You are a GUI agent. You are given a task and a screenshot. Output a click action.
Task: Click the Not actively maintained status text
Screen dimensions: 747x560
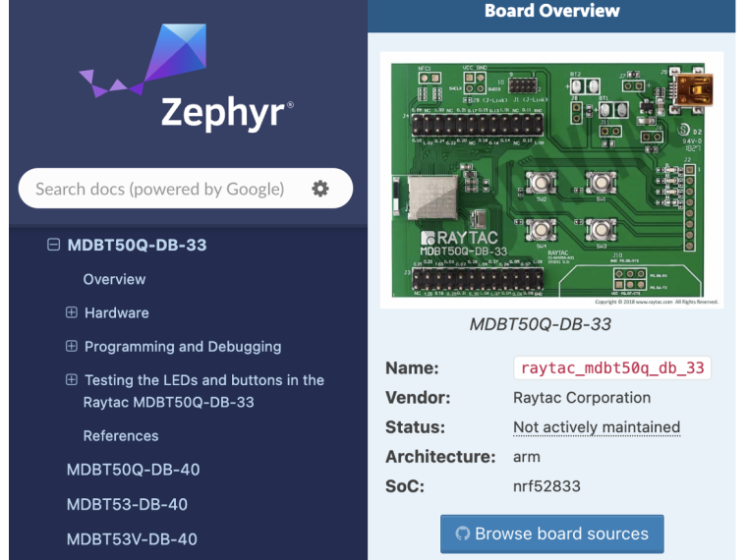pyautogui.click(x=597, y=427)
